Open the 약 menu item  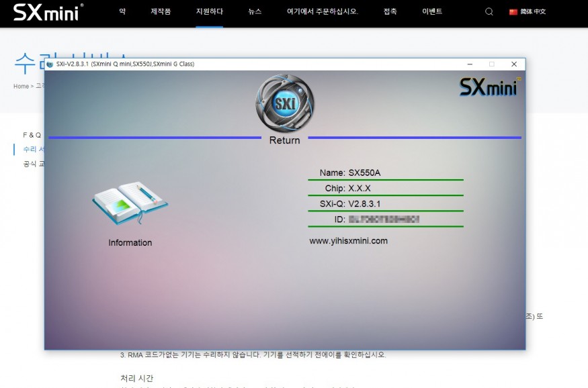pyautogui.click(x=122, y=11)
